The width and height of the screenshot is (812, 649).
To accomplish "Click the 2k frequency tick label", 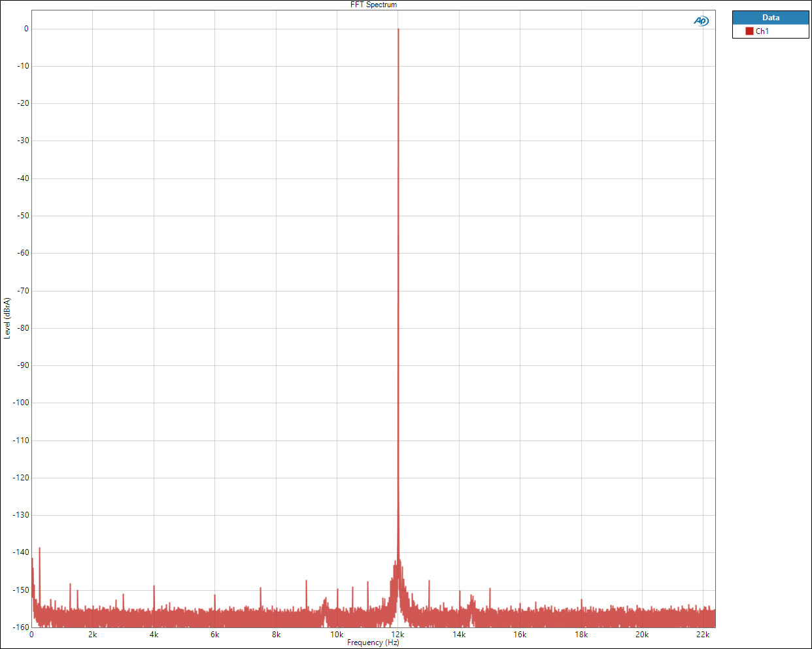I will [x=93, y=635].
